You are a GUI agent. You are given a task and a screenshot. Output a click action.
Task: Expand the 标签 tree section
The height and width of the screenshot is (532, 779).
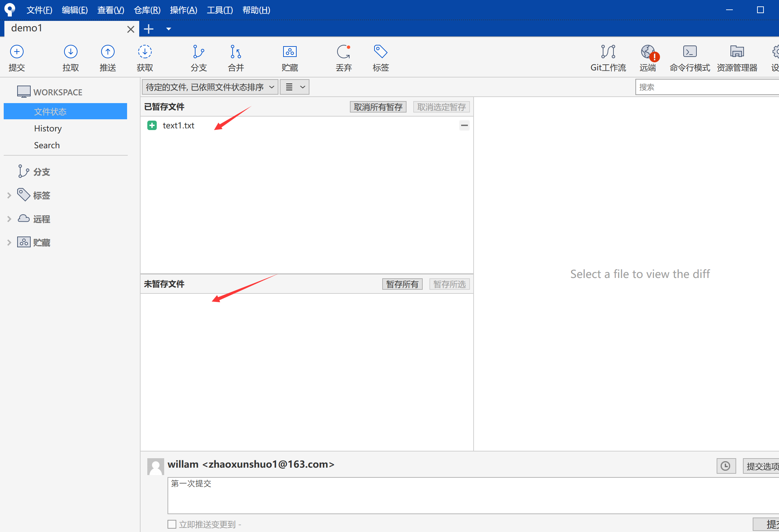9,195
